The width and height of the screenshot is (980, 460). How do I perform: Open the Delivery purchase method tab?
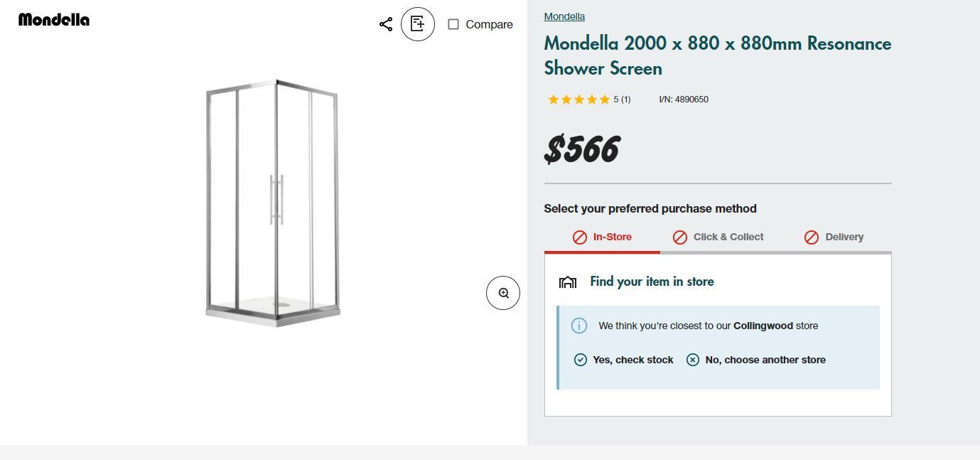coord(844,237)
